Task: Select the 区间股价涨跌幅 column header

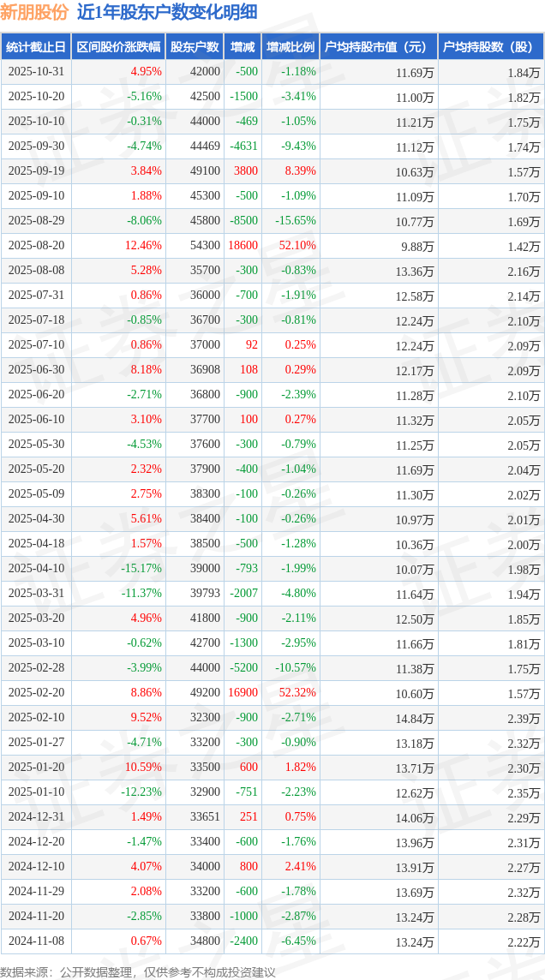Action: click(x=118, y=47)
